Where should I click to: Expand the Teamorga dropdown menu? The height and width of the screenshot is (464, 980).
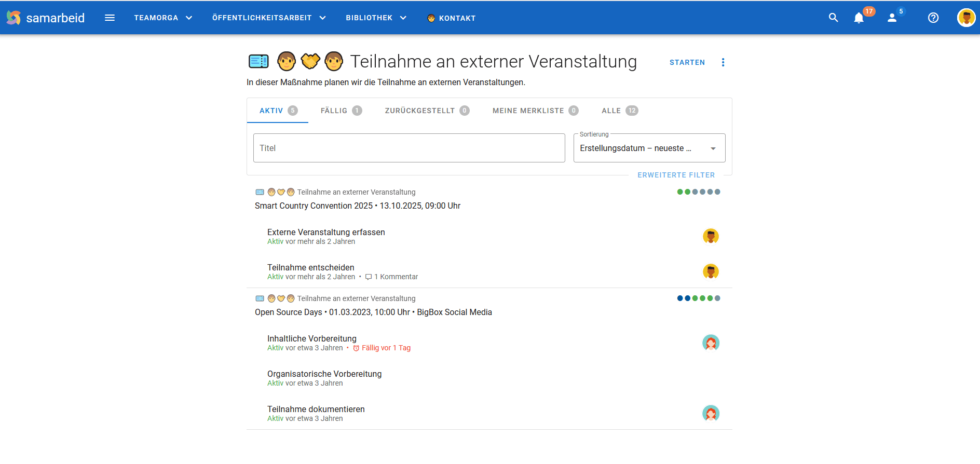pos(163,18)
